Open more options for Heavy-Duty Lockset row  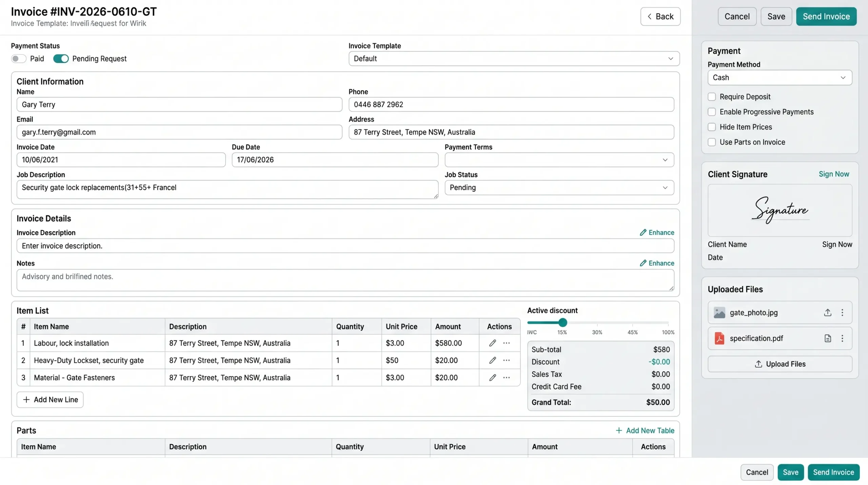click(x=506, y=360)
